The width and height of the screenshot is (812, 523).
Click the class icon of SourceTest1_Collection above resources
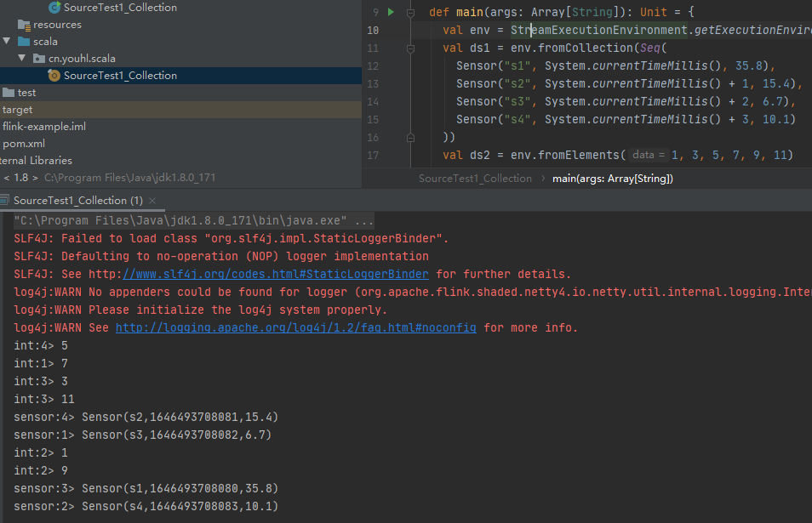54,8
